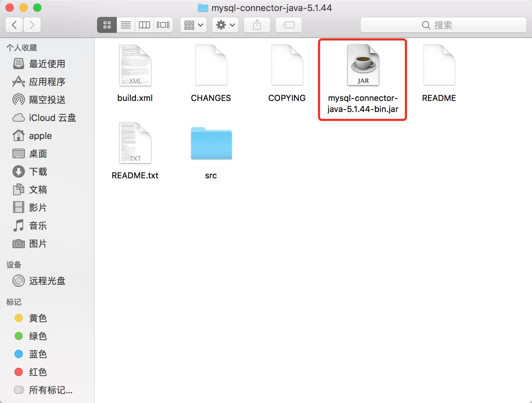This screenshot has height=403, width=532.
Task: Select 远程光盘 under devices
Action: click(x=47, y=281)
